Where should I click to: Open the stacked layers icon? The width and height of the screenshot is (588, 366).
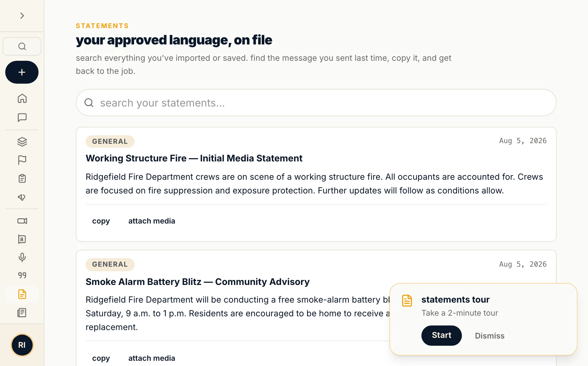pyautogui.click(x=22, y=141)
